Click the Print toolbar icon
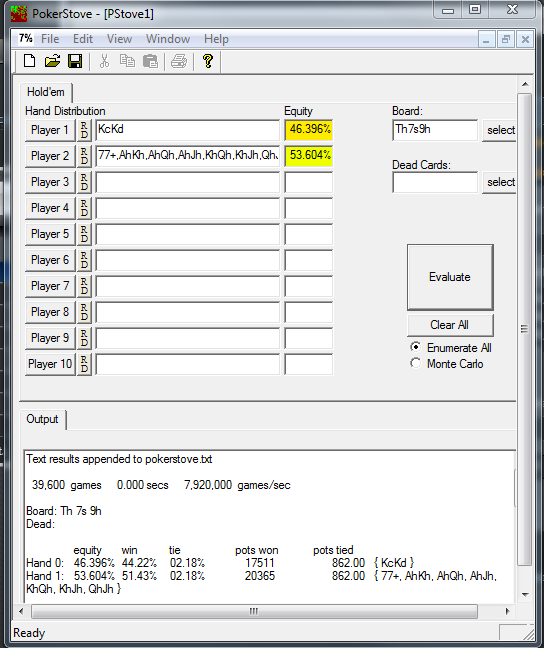 179,61
